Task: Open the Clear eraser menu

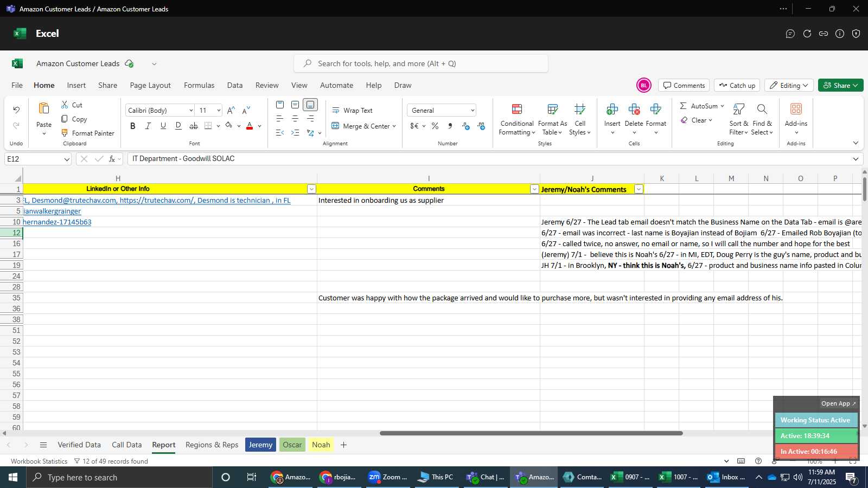Action: click(696, 120)
